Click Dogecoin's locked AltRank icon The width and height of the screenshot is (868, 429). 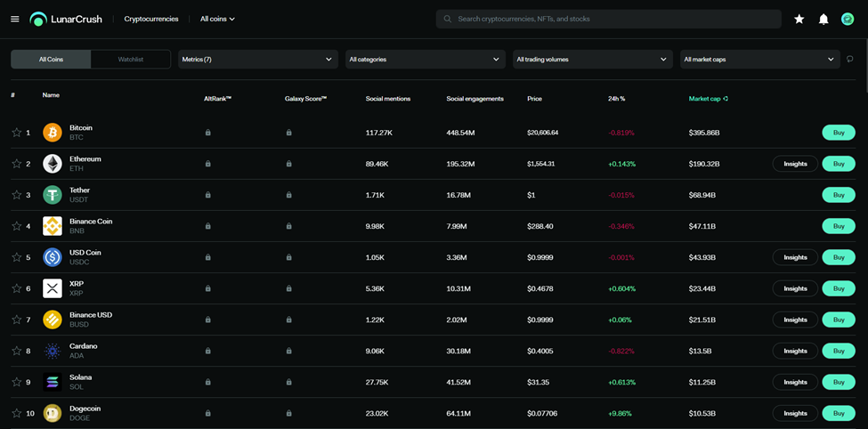point(207,413)
